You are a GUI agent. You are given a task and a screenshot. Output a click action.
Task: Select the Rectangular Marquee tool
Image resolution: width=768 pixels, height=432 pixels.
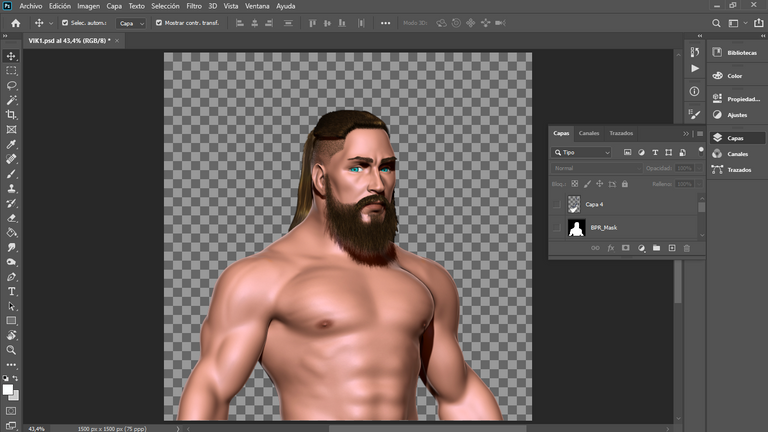[11, 71]
